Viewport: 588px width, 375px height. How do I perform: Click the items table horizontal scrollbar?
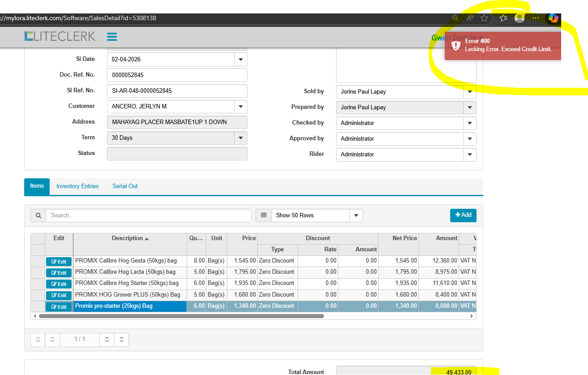point(179,316)
